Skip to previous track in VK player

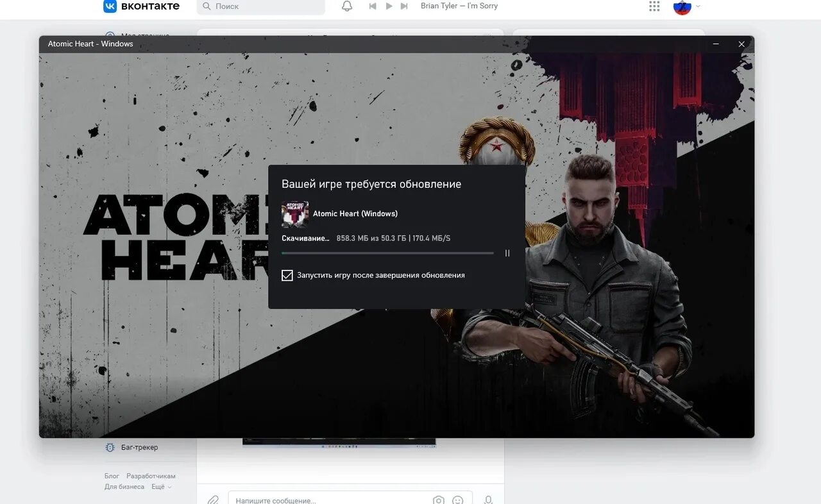[x=373, y=6]
